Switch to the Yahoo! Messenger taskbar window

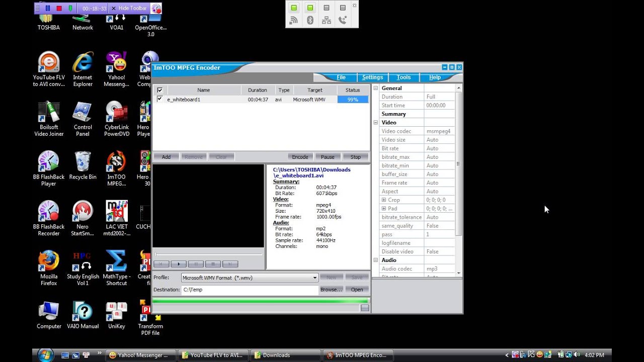point(140,355)
